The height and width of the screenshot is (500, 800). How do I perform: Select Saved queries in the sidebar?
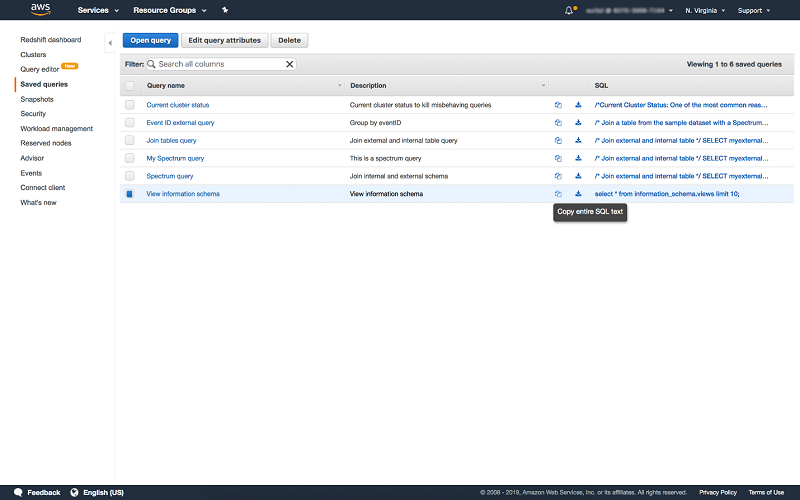(44, 84)
